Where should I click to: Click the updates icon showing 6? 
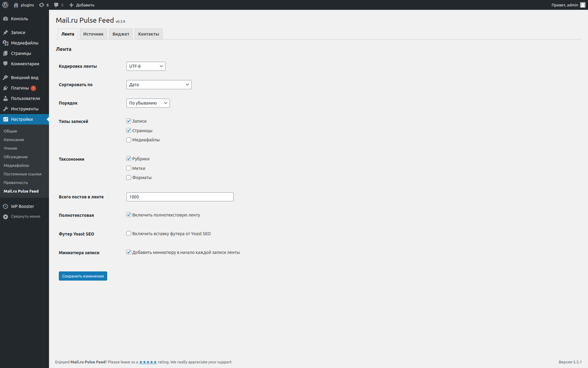pos(42,5)
